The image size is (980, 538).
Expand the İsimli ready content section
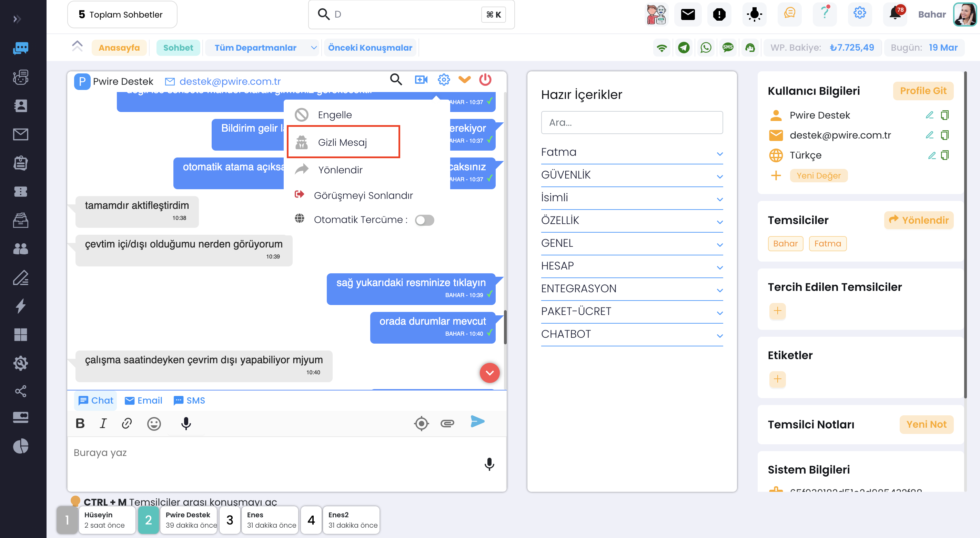click(x=632, y=198)
